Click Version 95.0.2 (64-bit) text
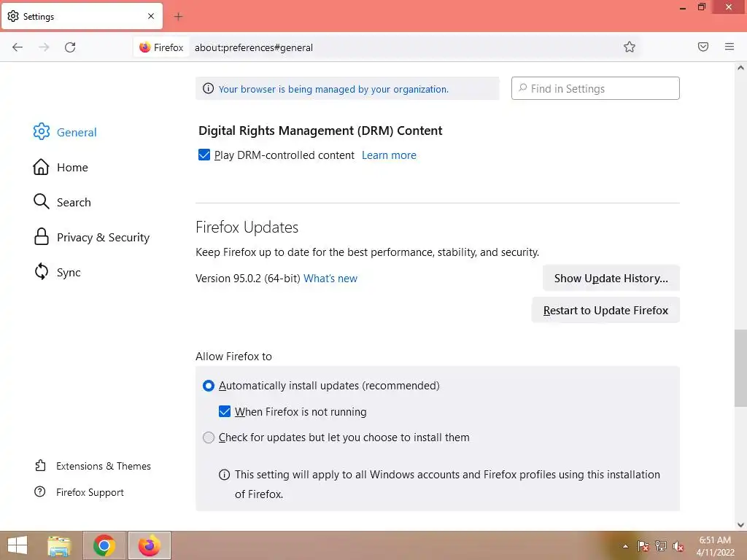This screenshot has height=560, width=747. (248, 278)
